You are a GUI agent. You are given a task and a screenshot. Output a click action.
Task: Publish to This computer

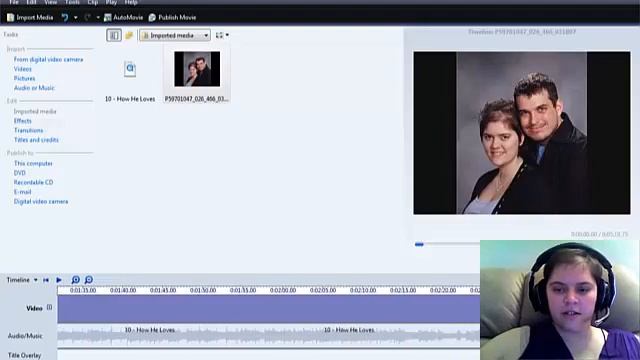point(33,163)
